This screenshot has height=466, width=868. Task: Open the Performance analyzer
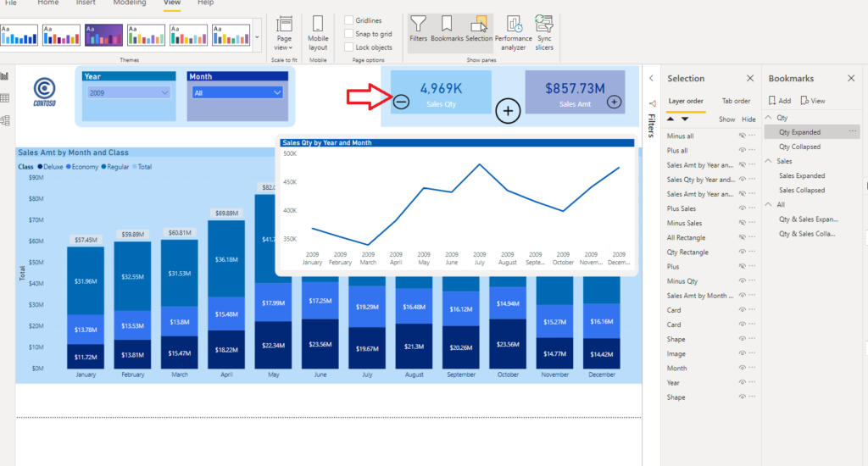[x=513, y=33]
